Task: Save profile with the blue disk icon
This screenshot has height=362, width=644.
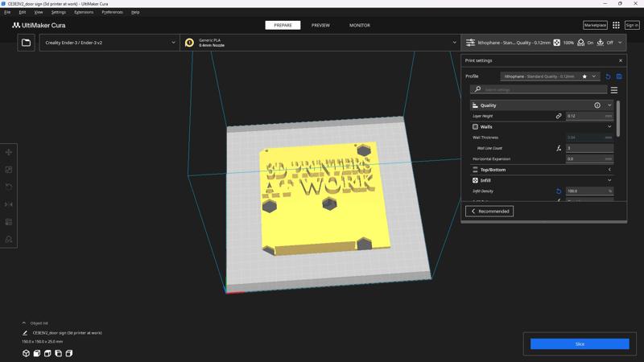Action: point(619,76)
